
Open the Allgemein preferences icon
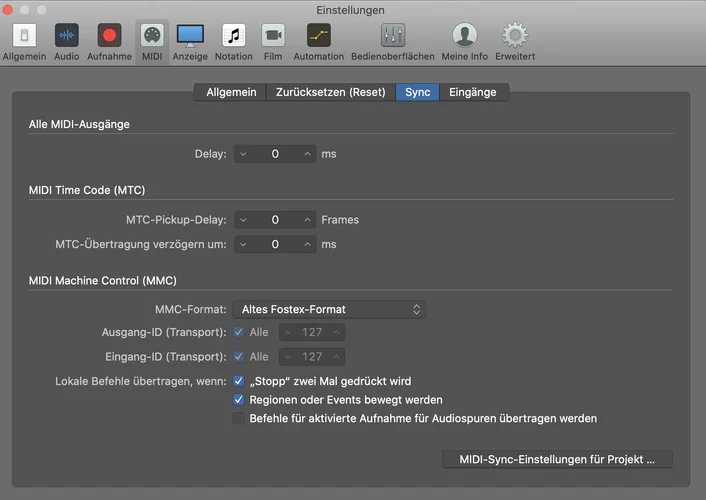(23, 36)
